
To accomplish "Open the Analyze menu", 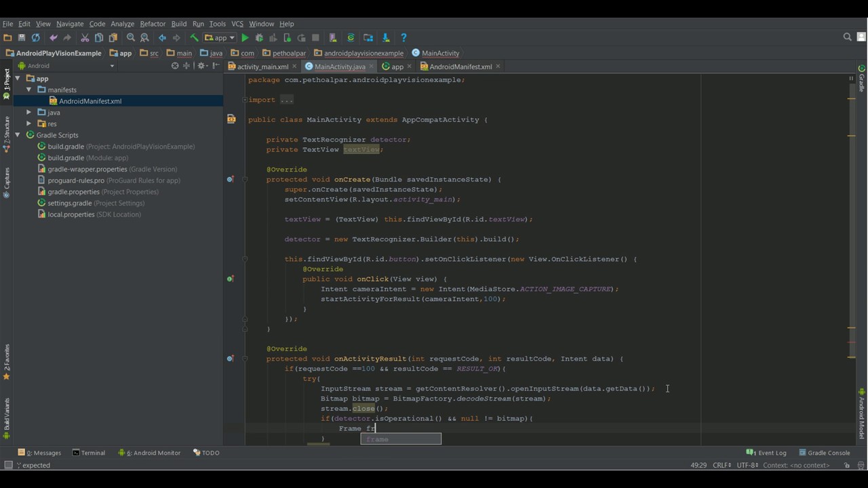I will coord(123,24).
